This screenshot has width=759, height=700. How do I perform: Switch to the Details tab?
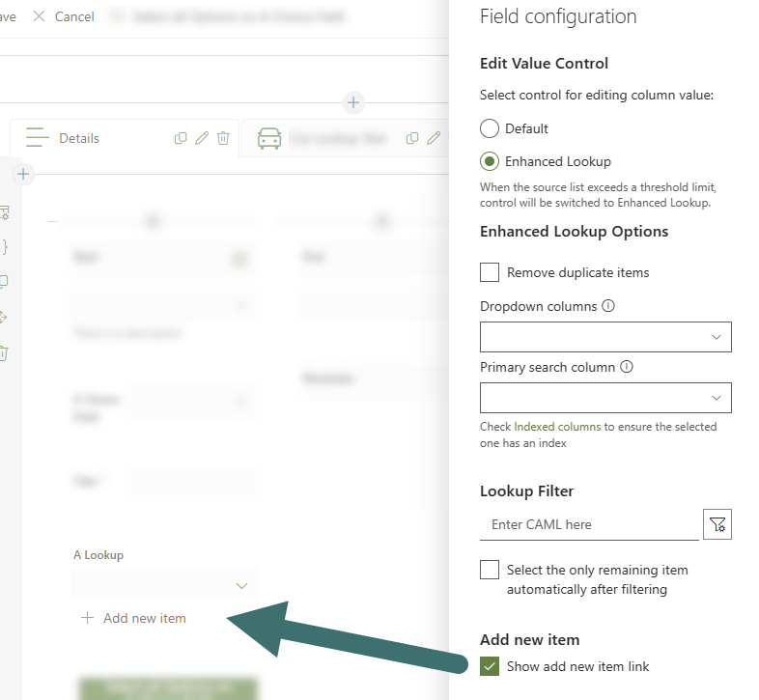pyautogui.click(x=78, y=138)
